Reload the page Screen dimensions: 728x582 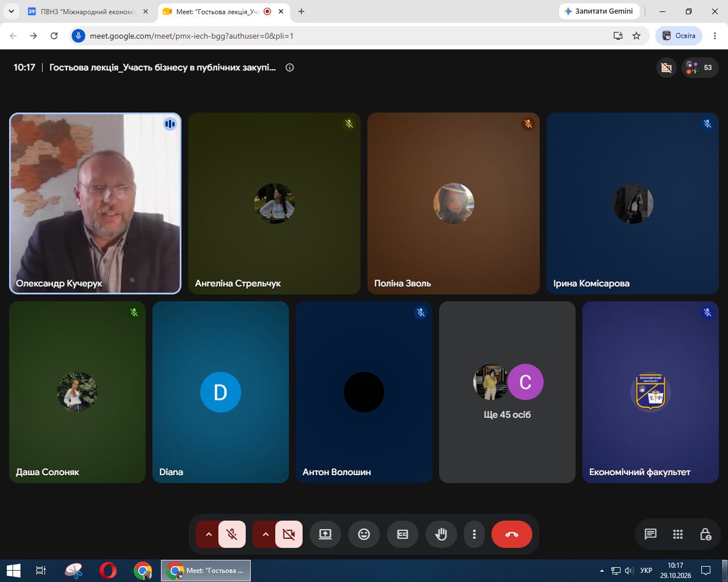click(x=54, y=36)
